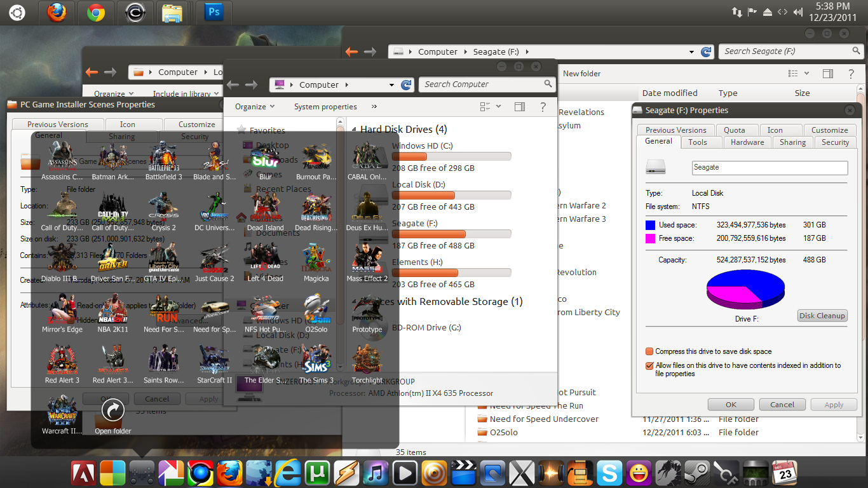Screen dimensions: 868x488
Task: Open Organize dropdown in Computer window
Action: [255, 107]
